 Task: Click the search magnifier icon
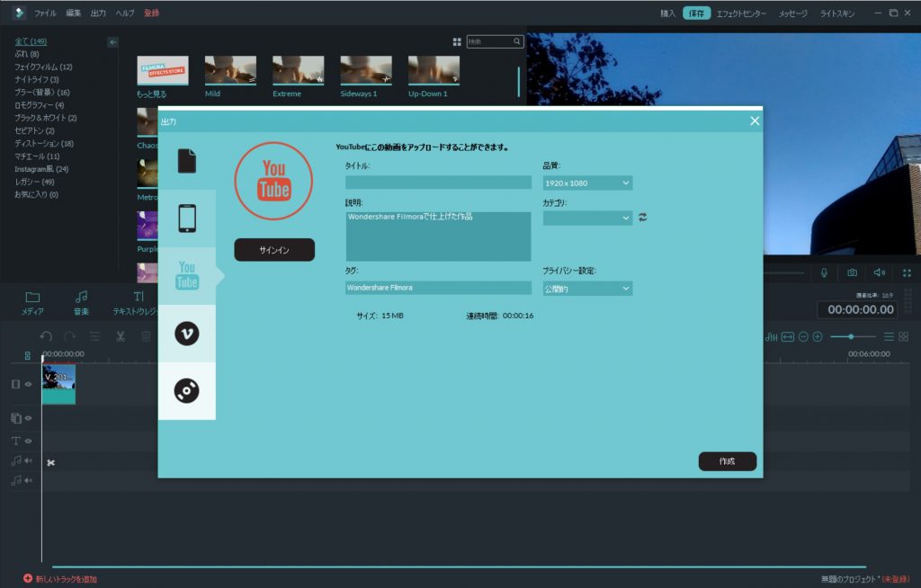tap(517, 41)
